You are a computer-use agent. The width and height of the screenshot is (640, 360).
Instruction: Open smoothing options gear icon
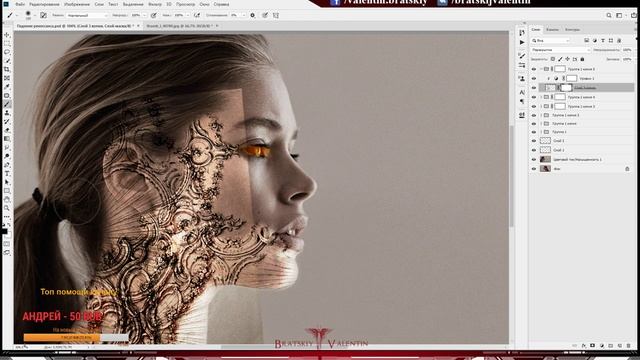point(253,15)
